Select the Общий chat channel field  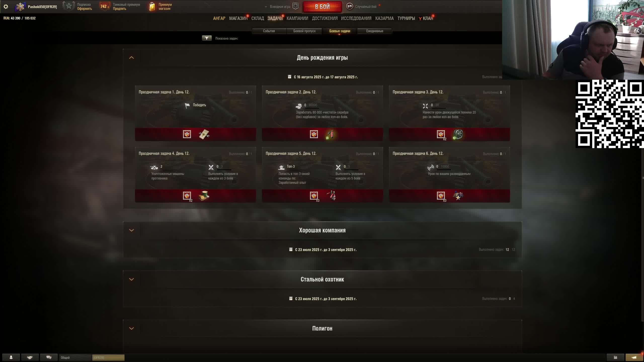tap(75, 357)
